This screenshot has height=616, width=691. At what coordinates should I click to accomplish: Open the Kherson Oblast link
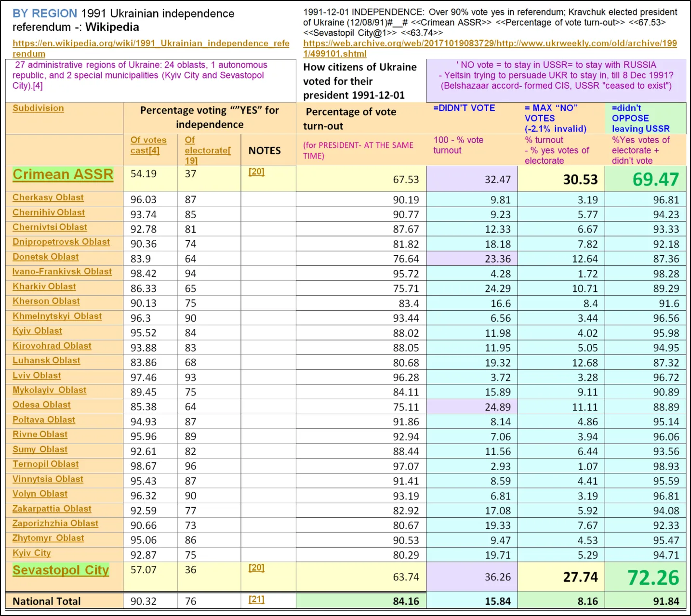point(46,301)
